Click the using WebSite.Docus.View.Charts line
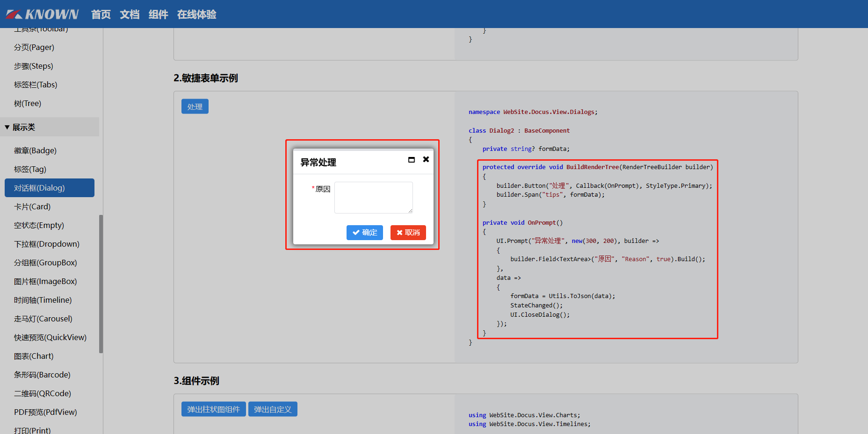This screenshot has height=434, width=868. click(524, 415)
